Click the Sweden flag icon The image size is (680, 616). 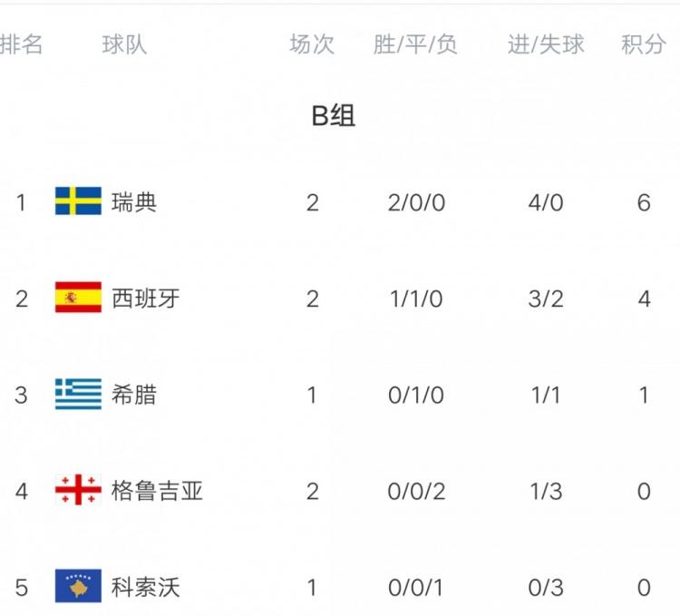(x=78, y=201)
